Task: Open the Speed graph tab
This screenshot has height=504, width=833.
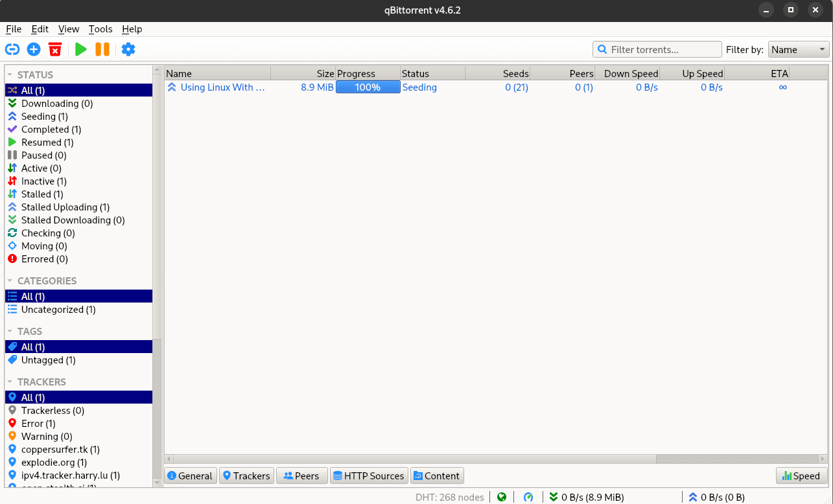Action: [x=802, y=476]
